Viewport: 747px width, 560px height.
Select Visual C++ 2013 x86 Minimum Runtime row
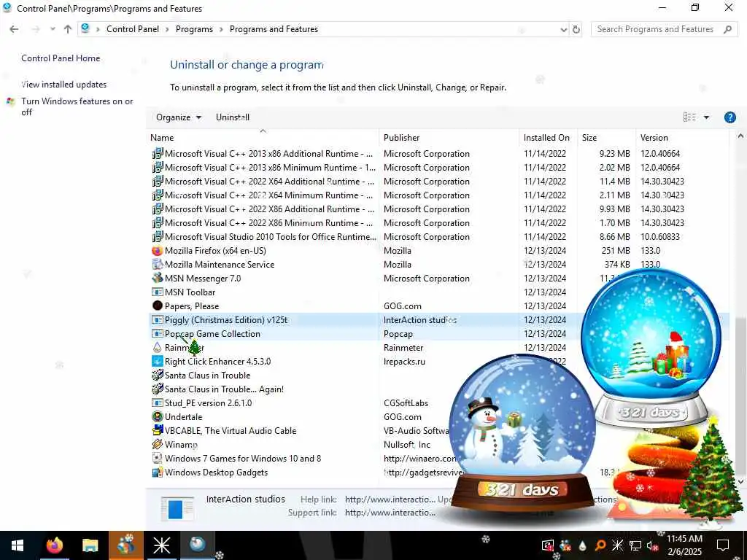click(x=439, y=168)
